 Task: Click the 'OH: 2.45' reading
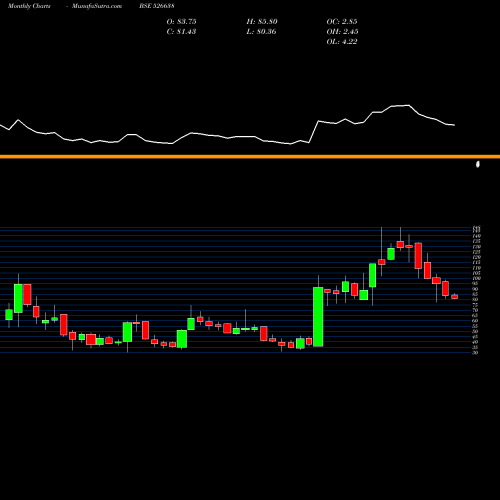point(342,32)
